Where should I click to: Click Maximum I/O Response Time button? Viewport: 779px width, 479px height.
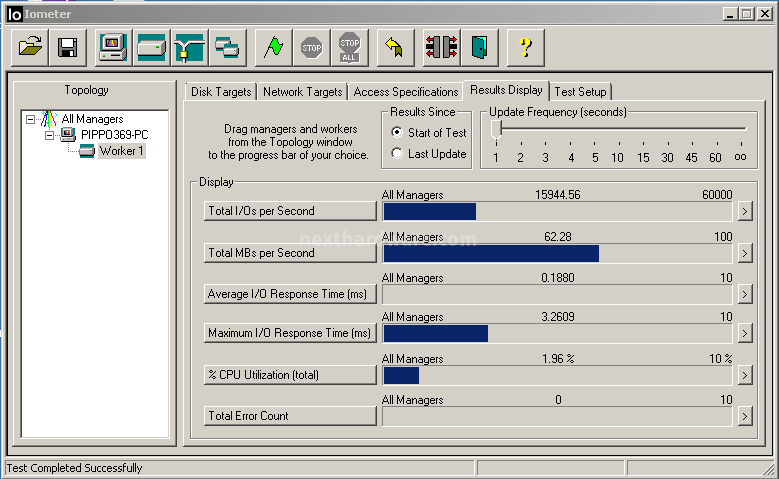[x=290, y=333]
